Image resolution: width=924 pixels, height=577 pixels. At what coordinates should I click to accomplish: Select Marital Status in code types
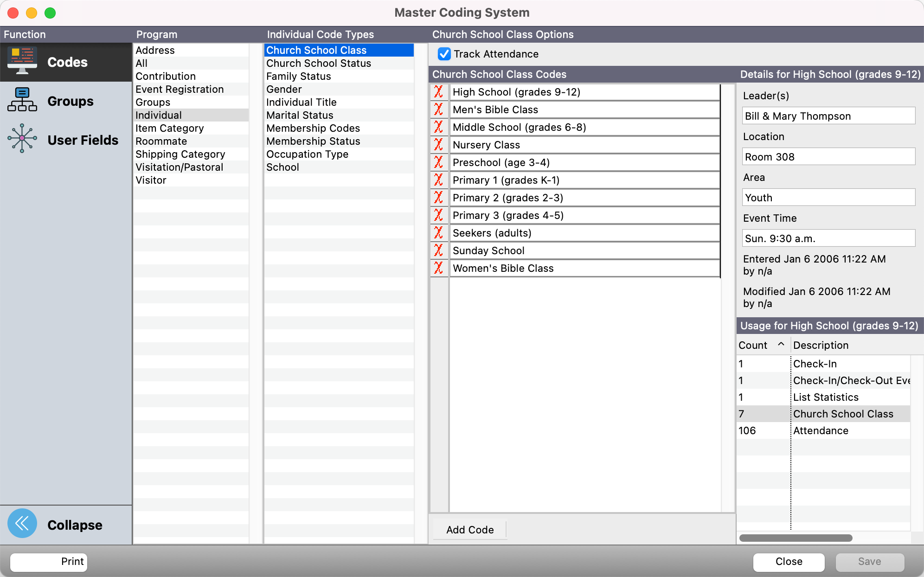tap(300, 115)
